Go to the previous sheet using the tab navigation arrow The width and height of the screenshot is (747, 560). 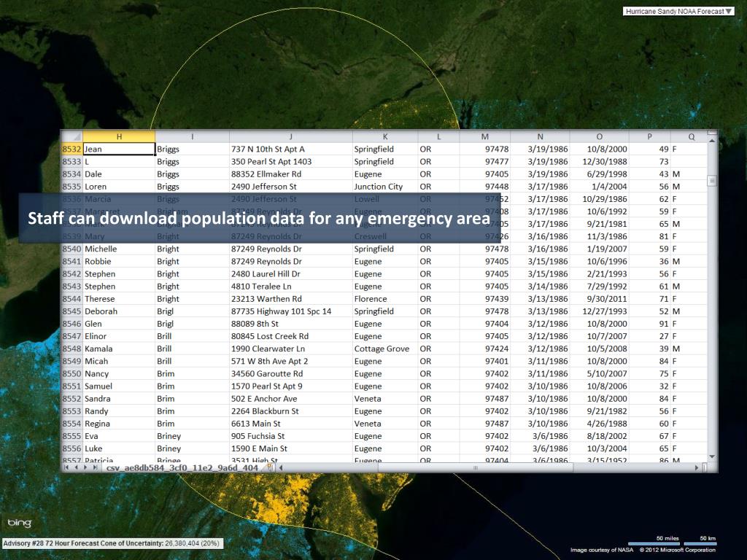tap(76, 467)
